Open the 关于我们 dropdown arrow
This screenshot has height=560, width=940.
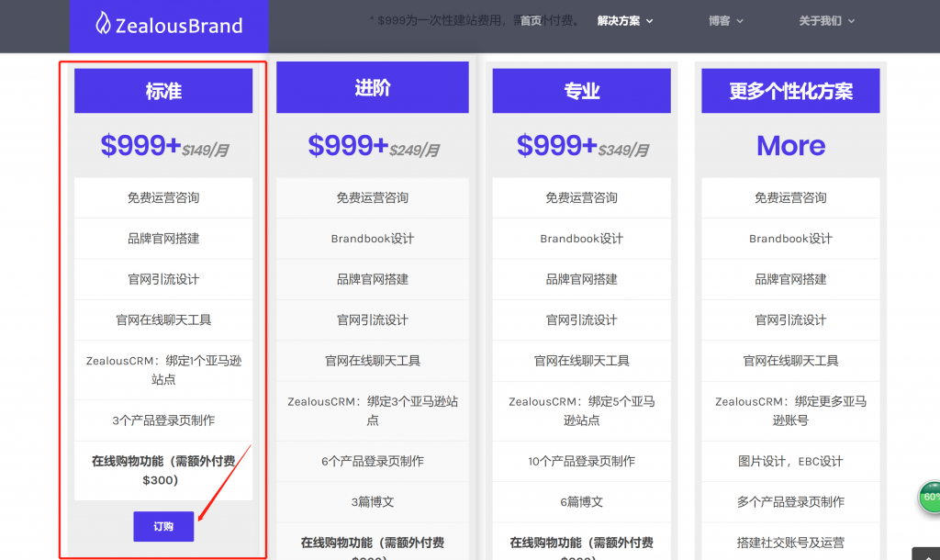pos(851,21)
